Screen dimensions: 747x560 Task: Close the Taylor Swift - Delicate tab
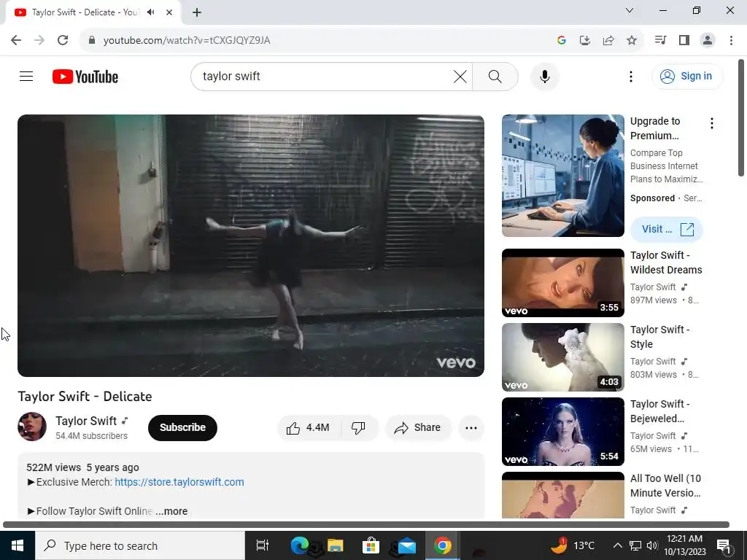coord(169,12)
